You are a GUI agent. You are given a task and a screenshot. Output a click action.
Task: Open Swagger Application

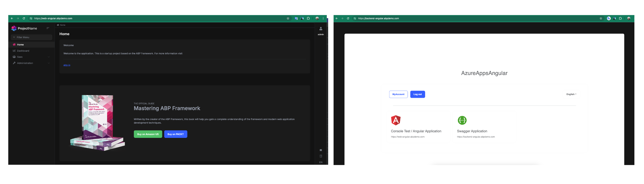(472, 131)
